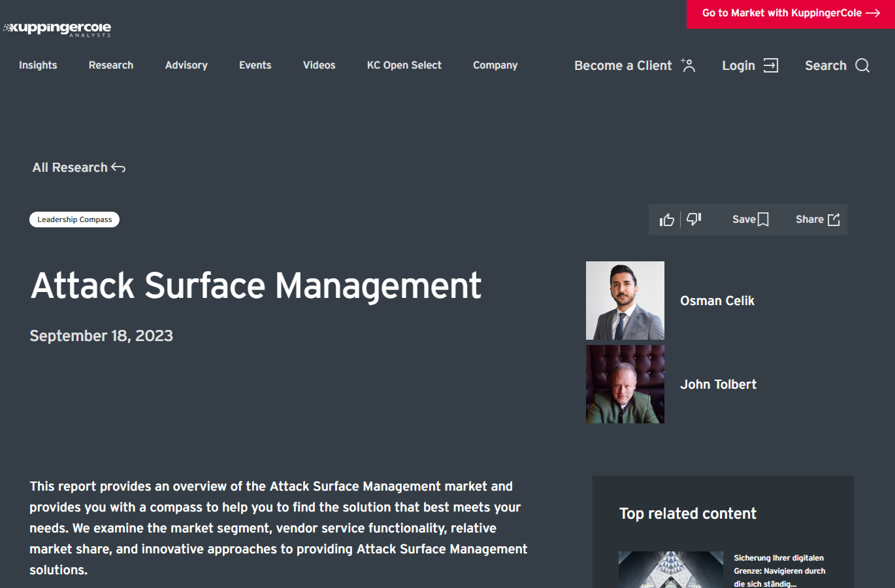Click the Share export icon
Screen dimensions: 895x588
[x=834, y=220]
